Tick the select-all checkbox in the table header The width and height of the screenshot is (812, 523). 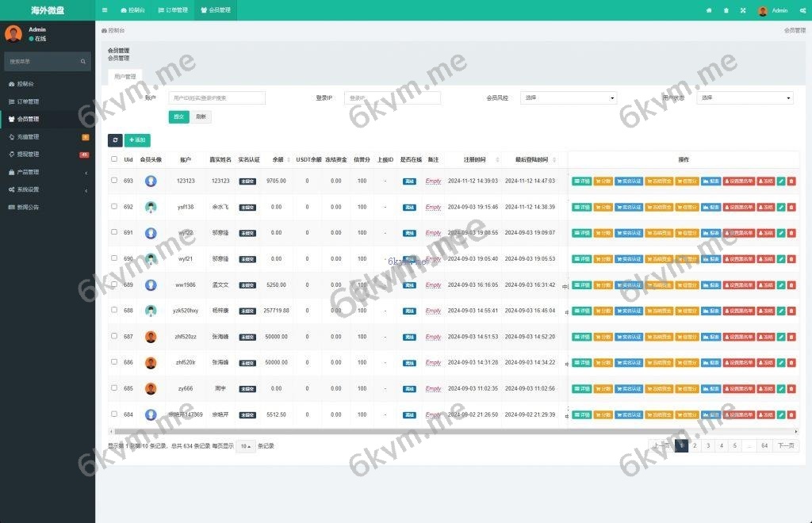tap(114, 159)
